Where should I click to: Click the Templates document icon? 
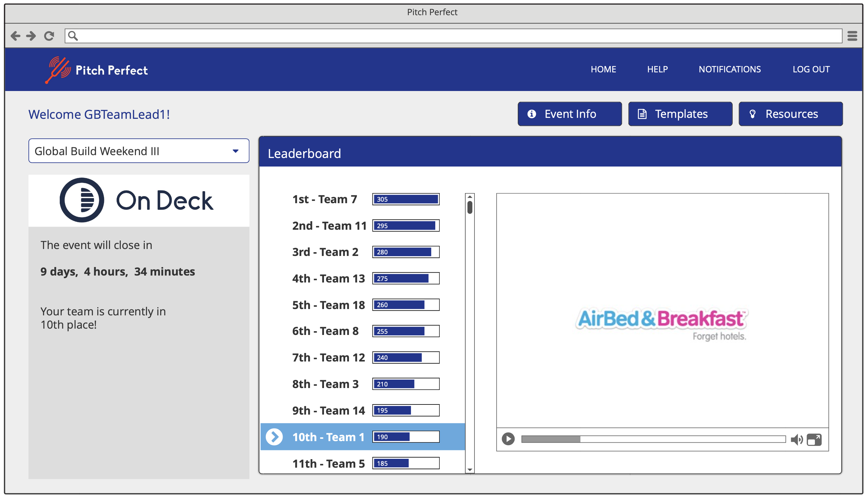[642, 114]
